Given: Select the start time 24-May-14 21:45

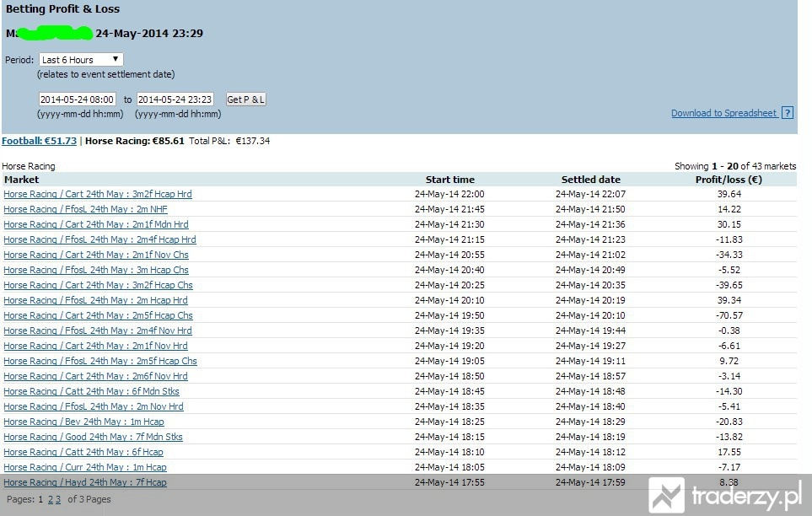Looking at the screenshot, I should pyautogui.click(x=449, y=209).
